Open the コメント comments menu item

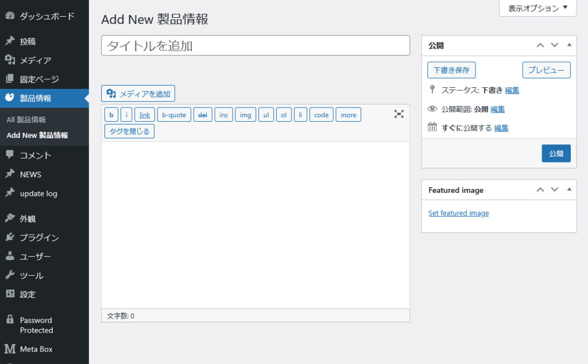[x=35, y=155]
